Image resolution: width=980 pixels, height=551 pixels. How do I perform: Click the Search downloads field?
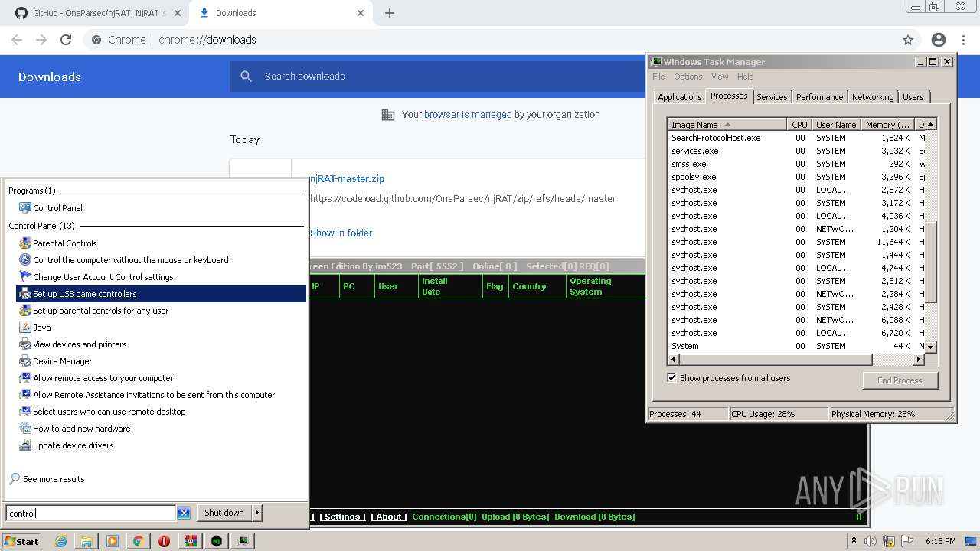pyautogui.click(x=452, y=77)
